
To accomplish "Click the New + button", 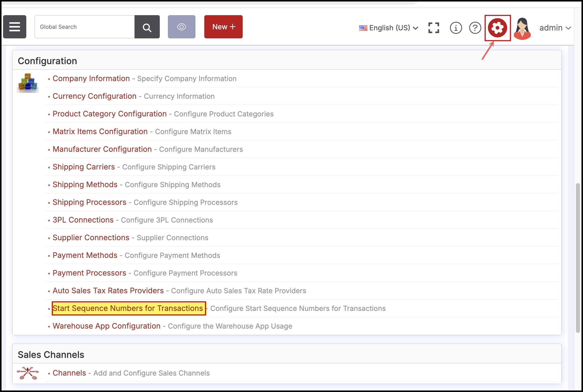I will (223, 27).
